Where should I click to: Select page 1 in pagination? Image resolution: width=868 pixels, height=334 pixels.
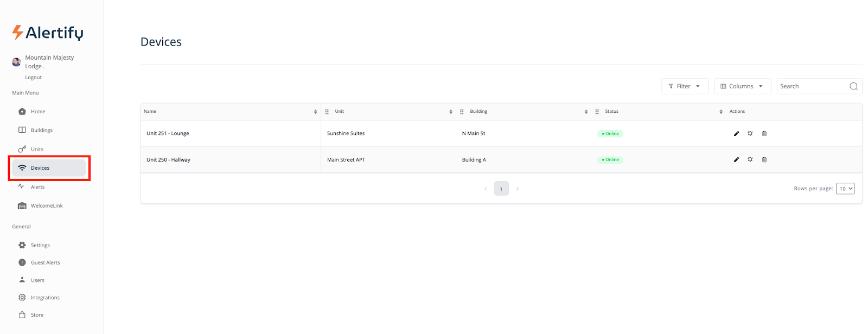click(x=501, y=189)
